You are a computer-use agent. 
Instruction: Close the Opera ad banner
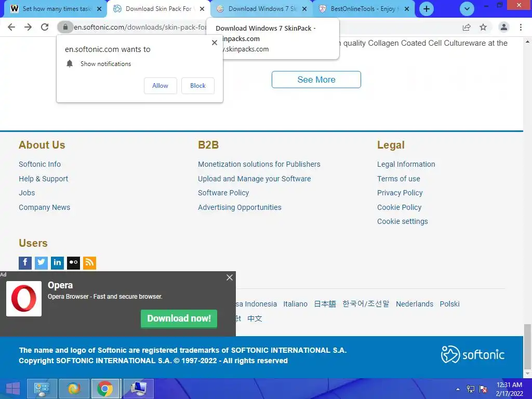[230, 277]
